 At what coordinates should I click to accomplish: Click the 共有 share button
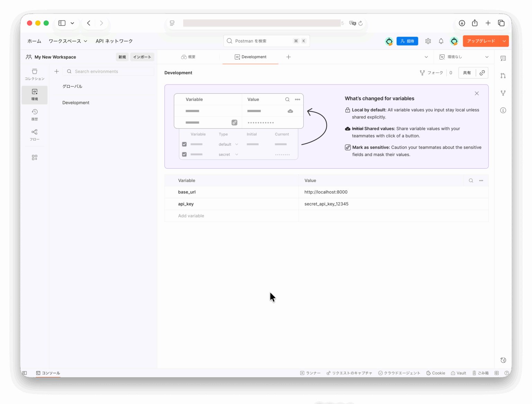[467, 73]
